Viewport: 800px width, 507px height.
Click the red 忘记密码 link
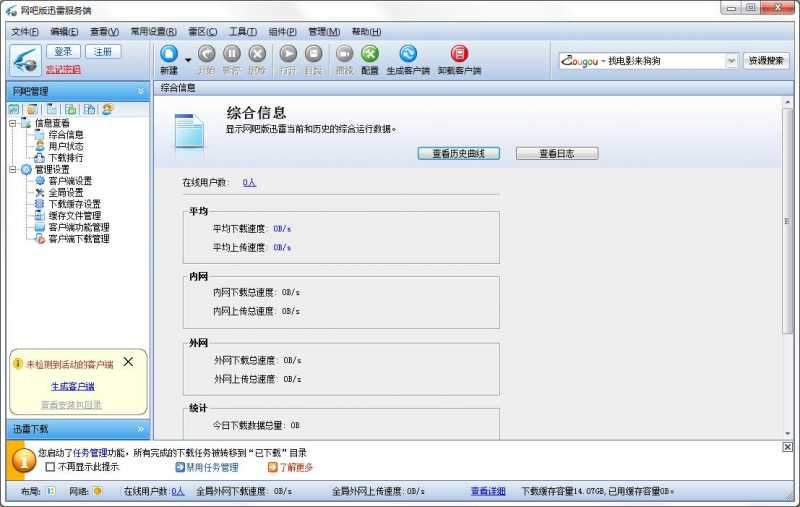(63, 70)
